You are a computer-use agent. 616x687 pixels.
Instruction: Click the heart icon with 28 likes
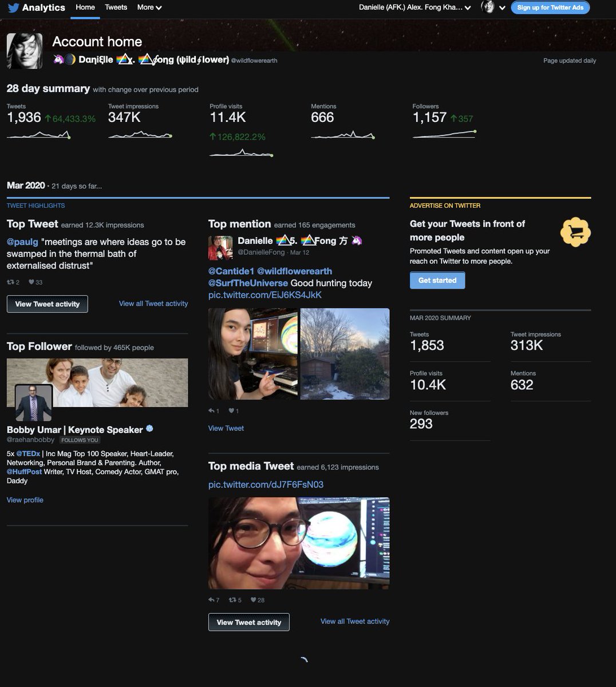click(254, 600)
